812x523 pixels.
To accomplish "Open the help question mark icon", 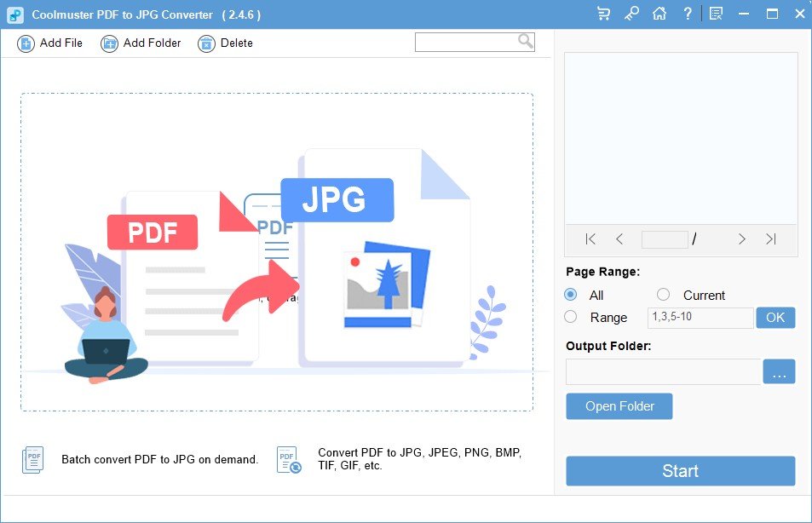I will click(688, 14).
